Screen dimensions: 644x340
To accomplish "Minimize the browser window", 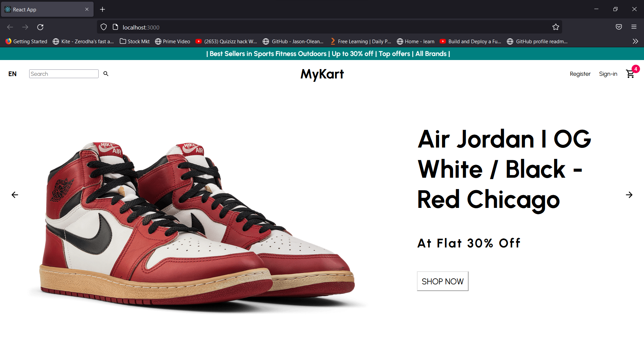I will tap(596, 9).
